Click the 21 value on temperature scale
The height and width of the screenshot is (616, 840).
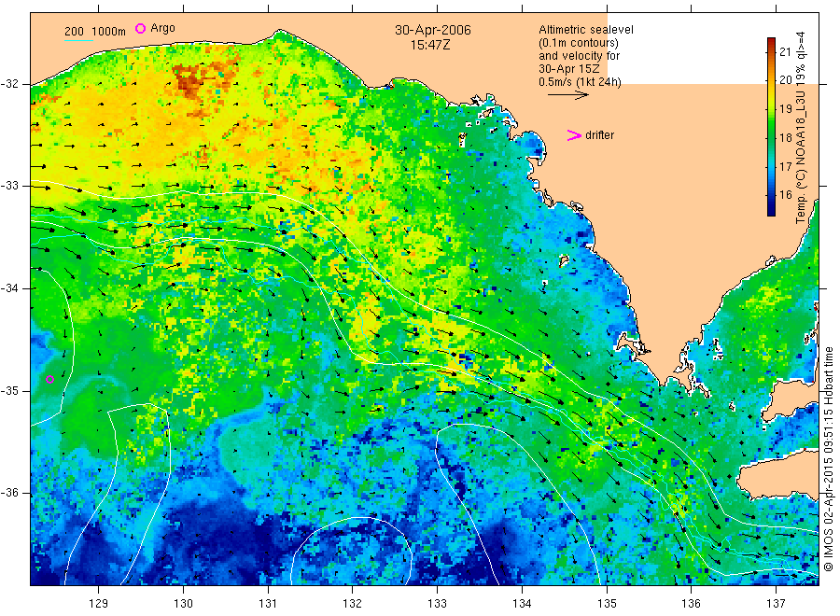(x=785, y=52)
